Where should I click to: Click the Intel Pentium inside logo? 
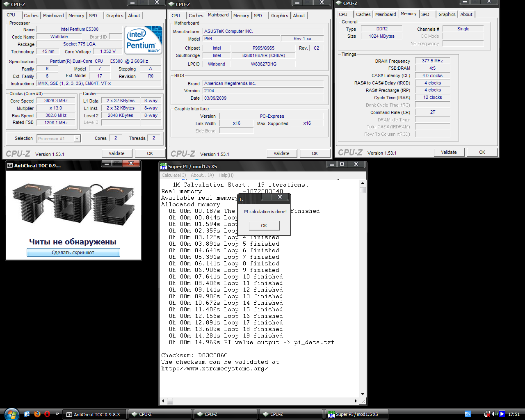[x=144, y=40]
